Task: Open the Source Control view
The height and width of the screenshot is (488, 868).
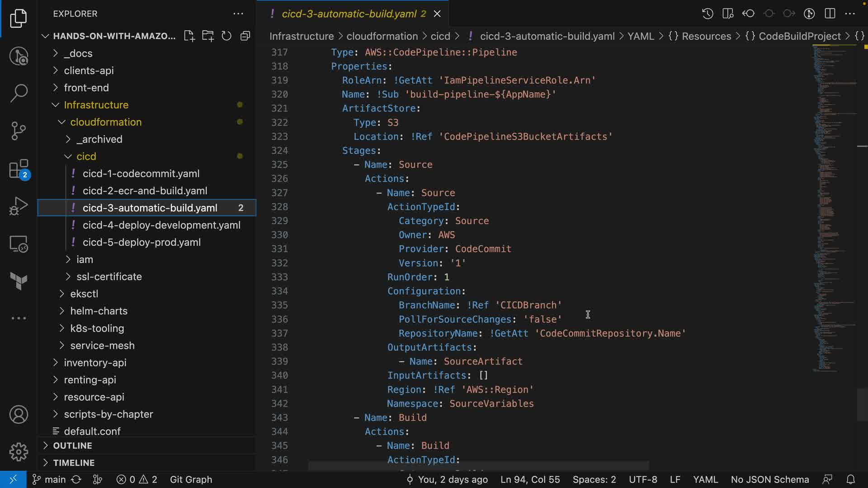Action: (19, 131)
